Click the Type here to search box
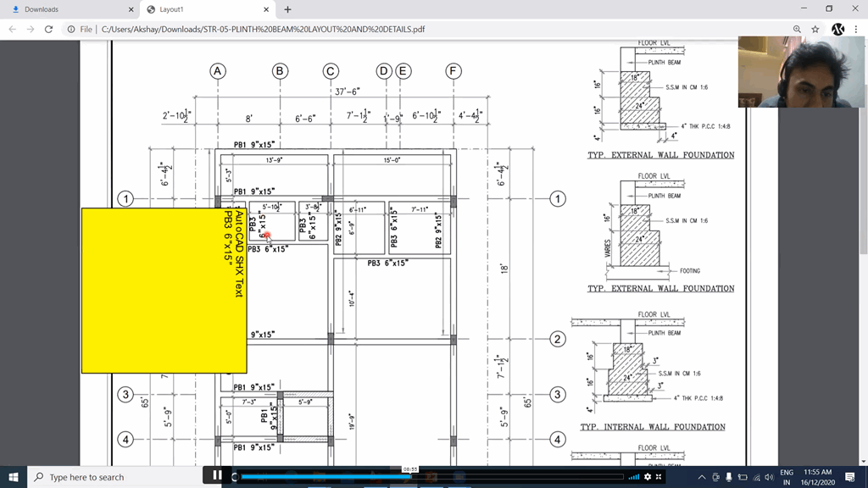Screen dimensions: 868x488 115,477
